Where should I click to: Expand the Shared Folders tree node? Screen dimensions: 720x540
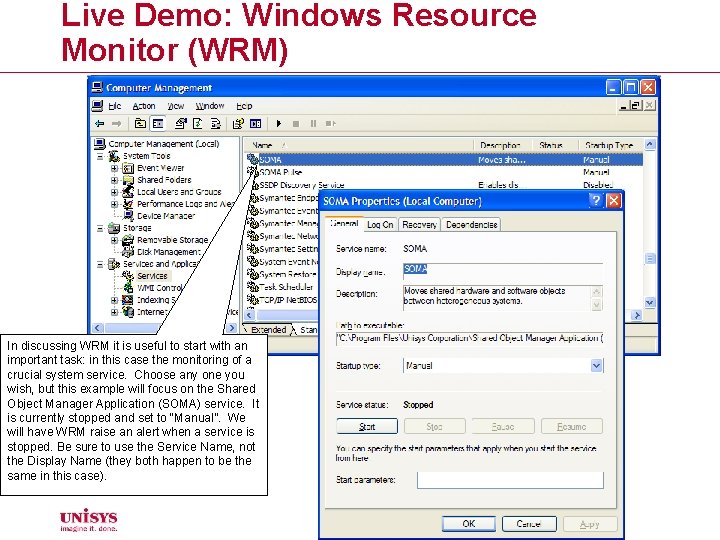click(114, 180)
